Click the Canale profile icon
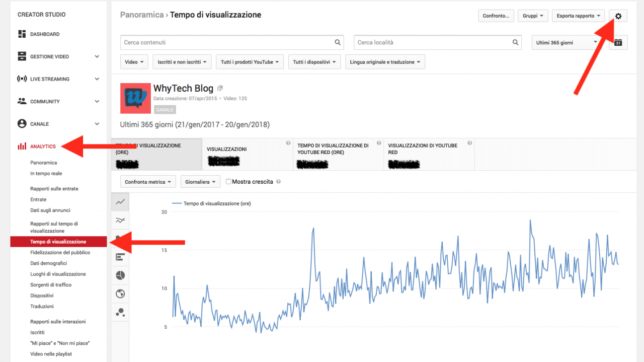 22,123
